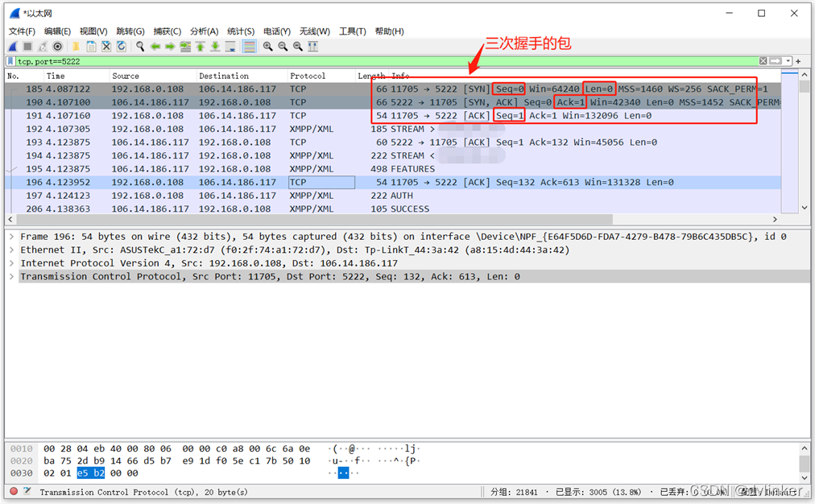Clear the display filter with X button
815x504 pixels.
coord(763,61)
